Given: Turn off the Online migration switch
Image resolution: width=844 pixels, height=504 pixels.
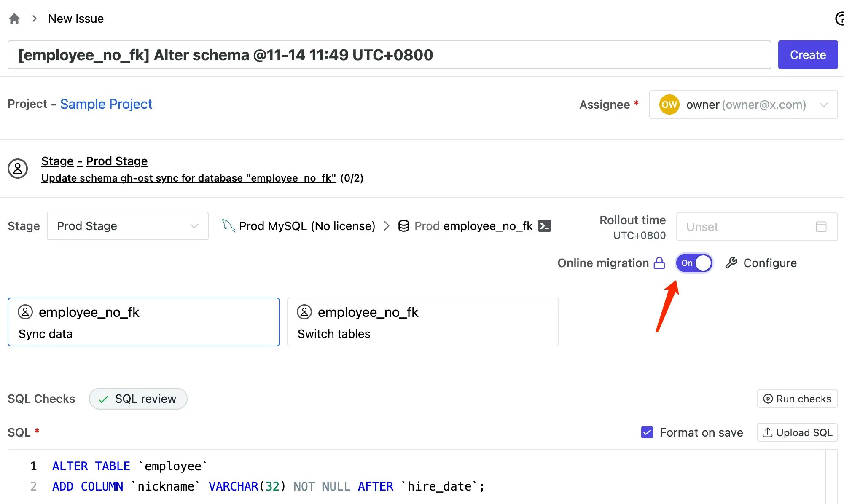Looking at the screenshot, I should tap(694, 263).
